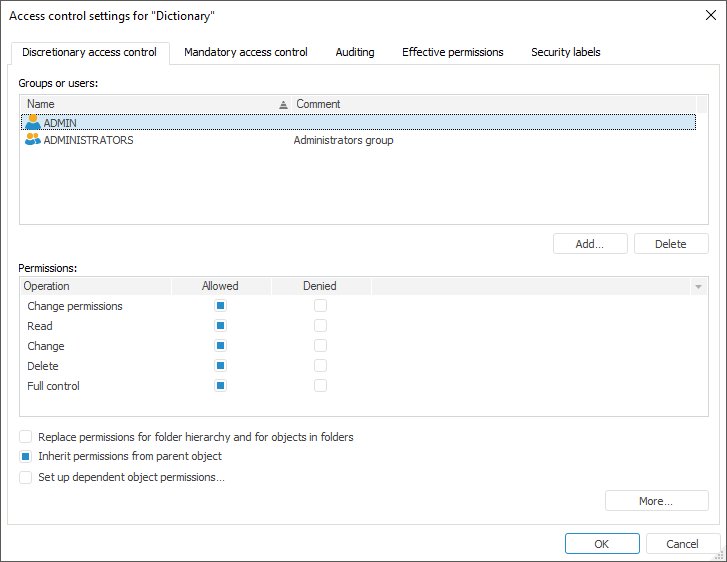Viewport: 727px width, 562px height.
Task: Switch to Mandatory access control tab
Action: (246, 52)
